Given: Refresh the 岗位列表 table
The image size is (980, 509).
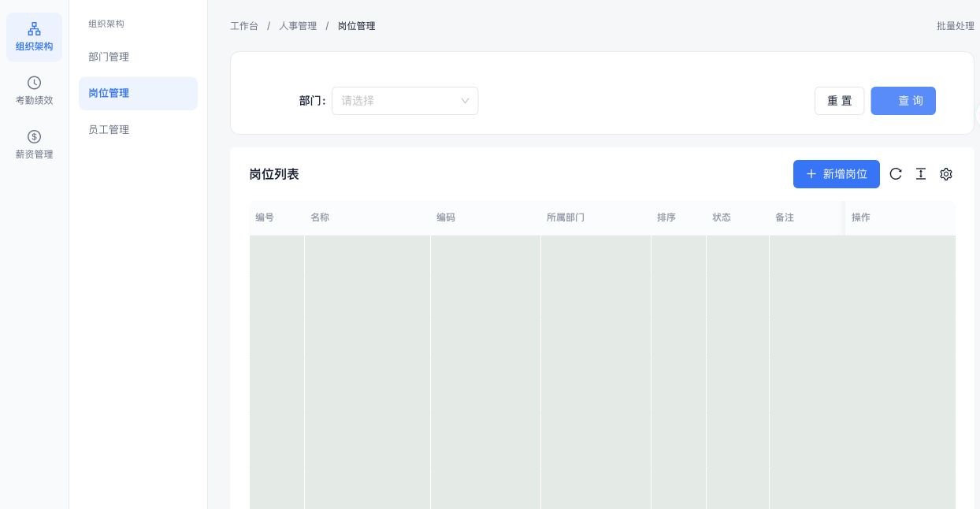Looking at the screenshot, I should click(x=896, y=174).
